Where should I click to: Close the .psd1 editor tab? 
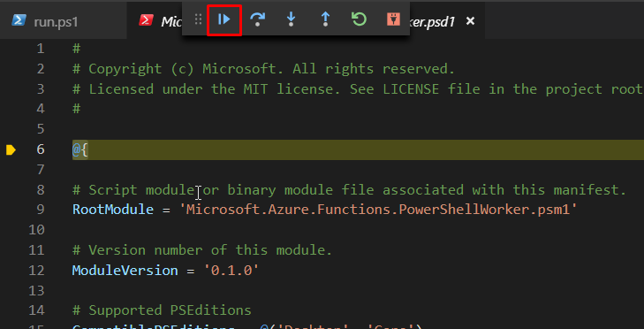(x=471, y=20)
